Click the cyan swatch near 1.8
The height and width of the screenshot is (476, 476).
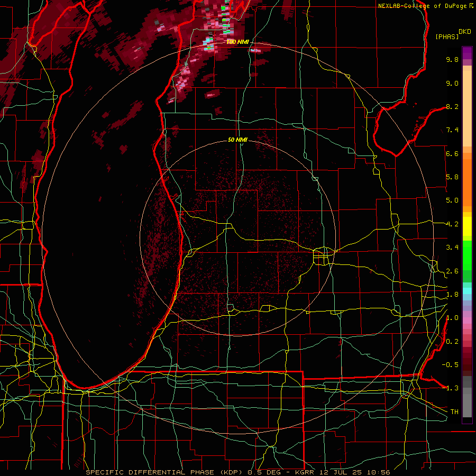point(467,291)
